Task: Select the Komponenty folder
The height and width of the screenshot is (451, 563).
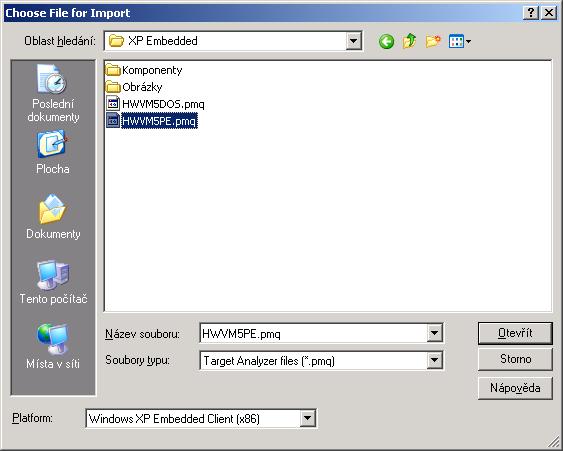Action: point(144,70)
